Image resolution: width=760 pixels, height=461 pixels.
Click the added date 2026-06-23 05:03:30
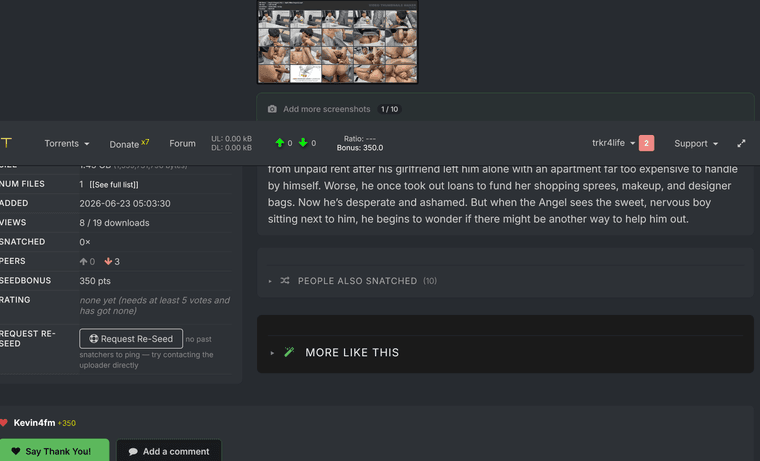pyautogui.click(x=125, y=204)
